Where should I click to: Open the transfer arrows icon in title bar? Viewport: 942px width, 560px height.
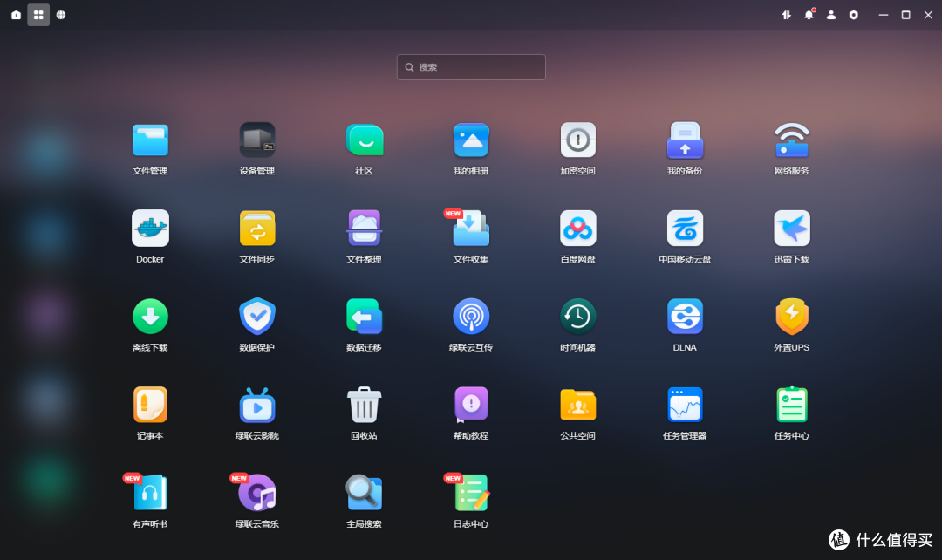[787, 15]
